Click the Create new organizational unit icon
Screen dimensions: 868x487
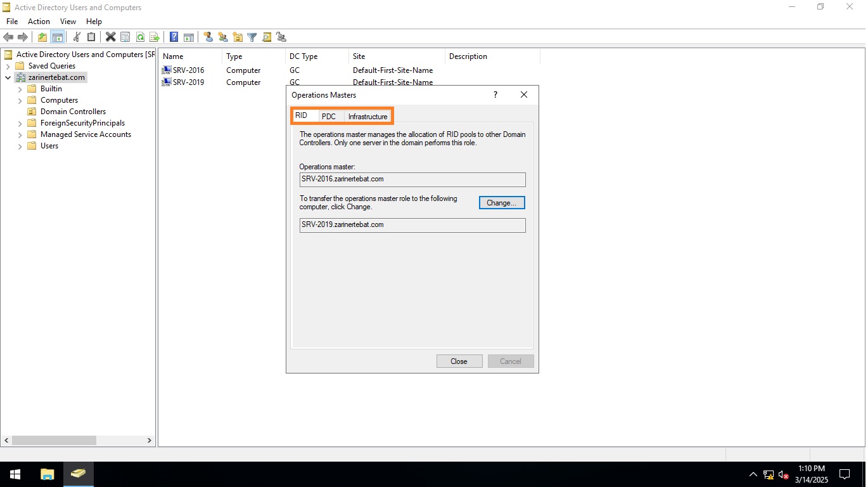click(x=238, y=37)
